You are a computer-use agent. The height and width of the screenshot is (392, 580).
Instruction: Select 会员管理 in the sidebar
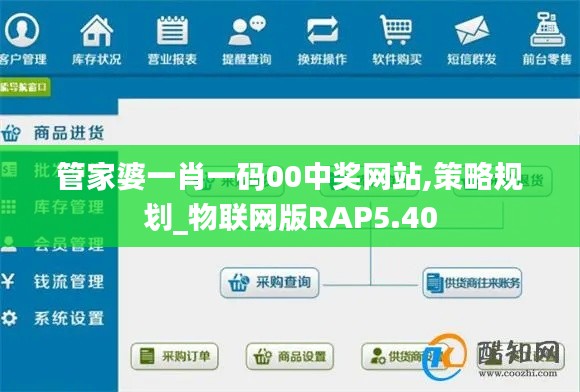69,244
